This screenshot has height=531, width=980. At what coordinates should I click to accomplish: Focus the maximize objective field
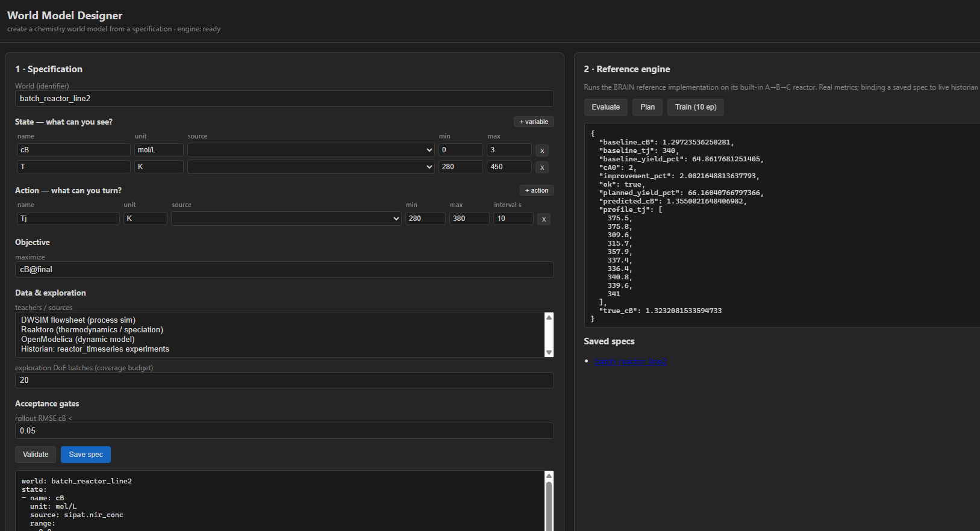click(x=284, y=270)
